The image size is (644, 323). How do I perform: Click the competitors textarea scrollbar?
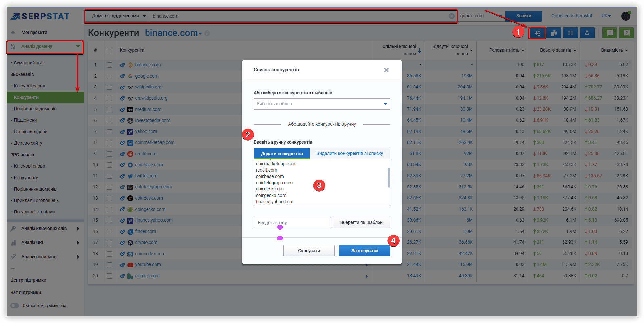389,178
